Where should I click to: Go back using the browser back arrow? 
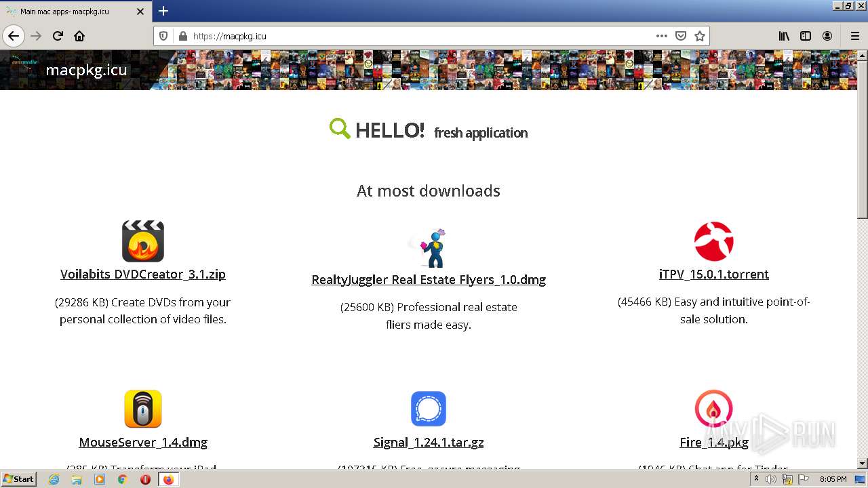click(14, 36)
